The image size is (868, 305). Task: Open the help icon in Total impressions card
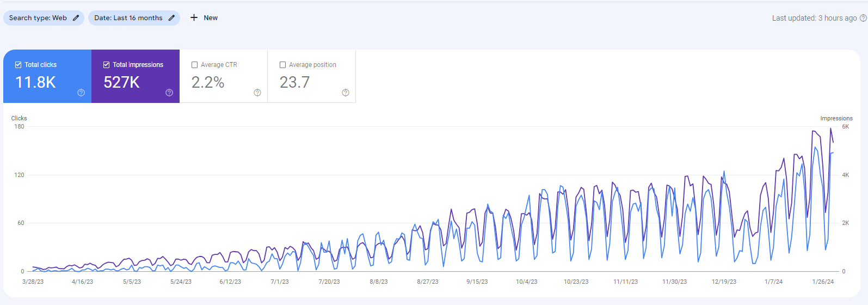point(169,93)
